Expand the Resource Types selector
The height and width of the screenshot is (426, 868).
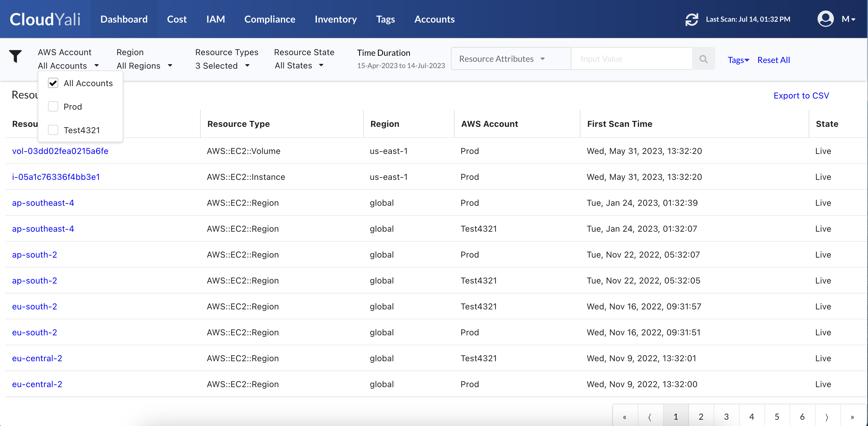[x=223, y=65]
